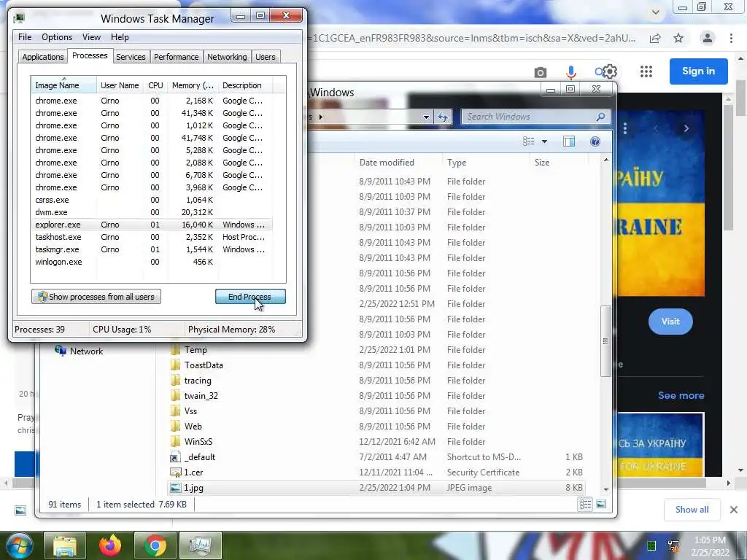Viewport: 747px width, 560px height.
Task: Open File Explorer from the taskbar
Action: [65, 545]
